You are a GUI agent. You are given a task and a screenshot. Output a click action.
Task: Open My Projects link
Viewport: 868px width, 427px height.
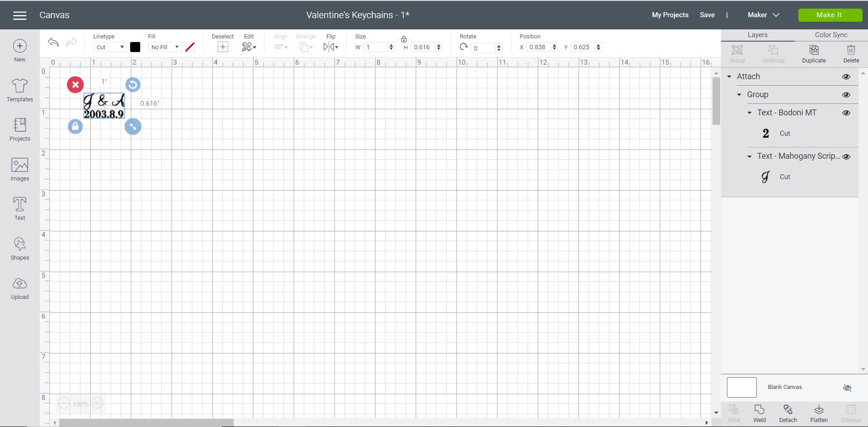tap(670, 15)
